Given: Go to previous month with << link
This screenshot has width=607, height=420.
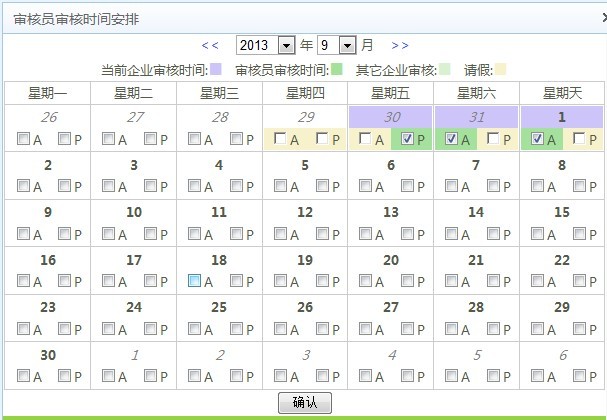Looking at the screenshot, I should point(210,46).
